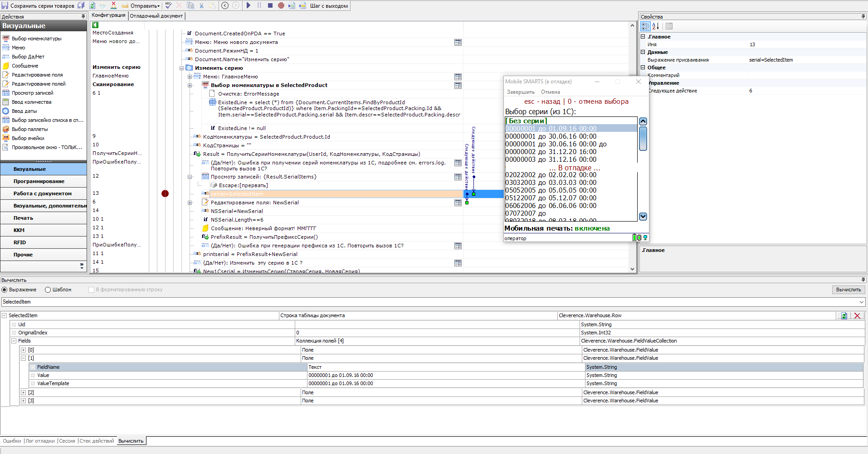868x454 pixels.
Task: Click the save floppy disk icon in the toolbar
Action: tap(5, 5)
